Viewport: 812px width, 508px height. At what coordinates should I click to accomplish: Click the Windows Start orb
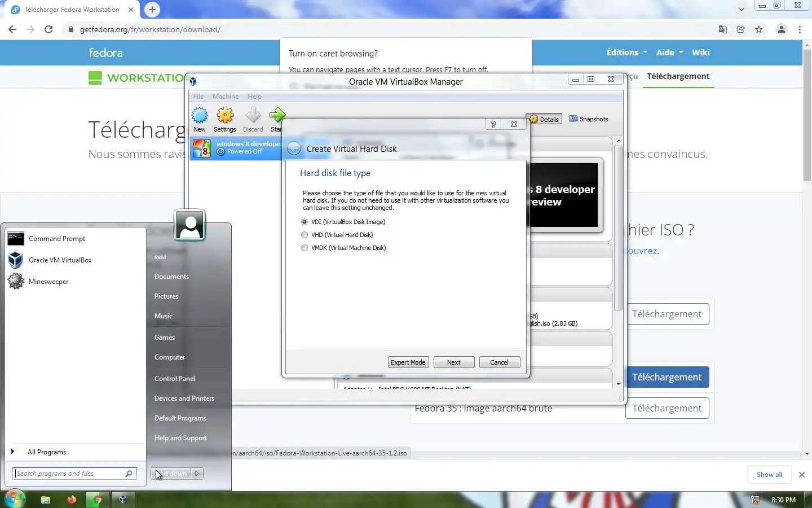click(x=15, y=500)
